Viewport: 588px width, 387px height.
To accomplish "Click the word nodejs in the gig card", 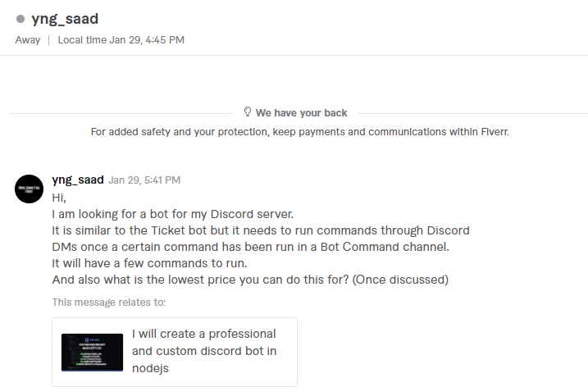I will pos(153,370).
